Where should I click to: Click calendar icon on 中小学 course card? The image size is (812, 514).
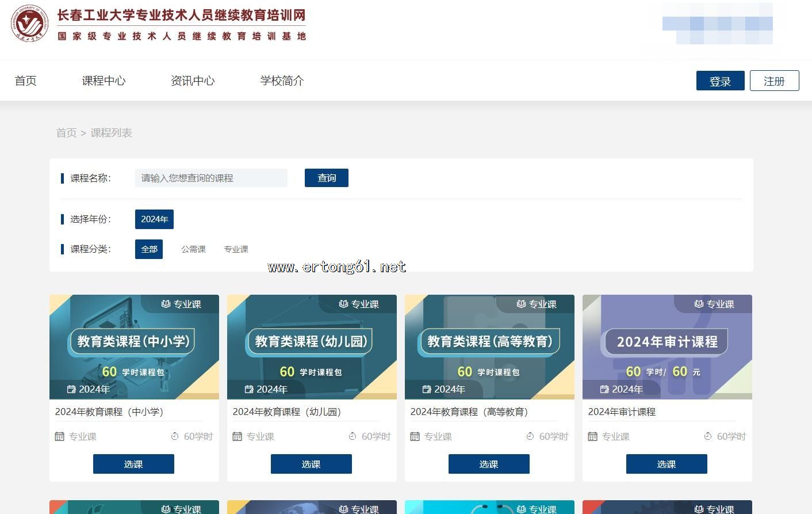coord(59,436)
